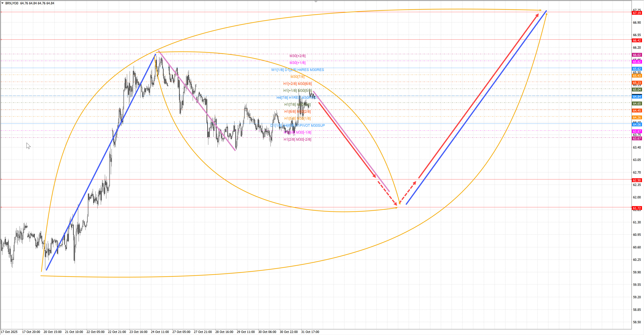The height and width of the screenshot is (335, 644).
Task: Click the H1[2/8] M30[-2/8] label
Action: coord(297,139)
